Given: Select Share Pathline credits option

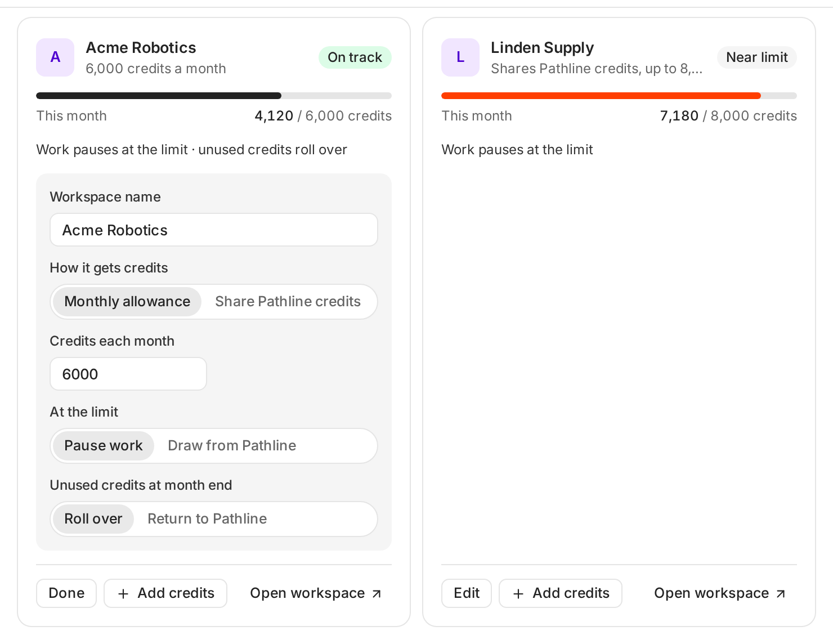Looking at the screenshot, I should pyautogui.click(x=288, y=302).
